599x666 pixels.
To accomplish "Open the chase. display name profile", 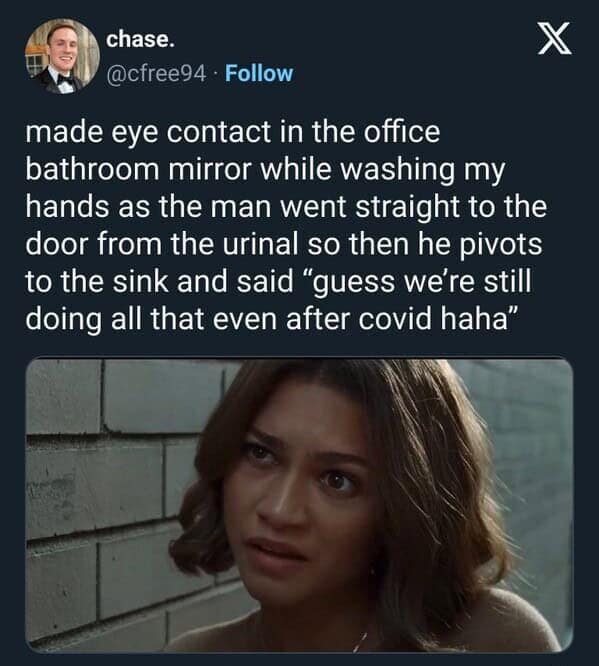I will 140,40.
